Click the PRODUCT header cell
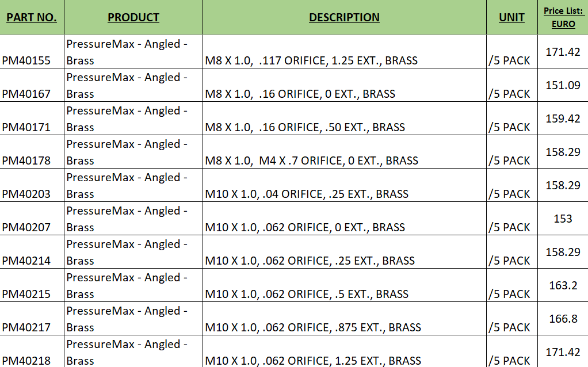The height and width of the screenshot is (367, 588). [133, 17]
